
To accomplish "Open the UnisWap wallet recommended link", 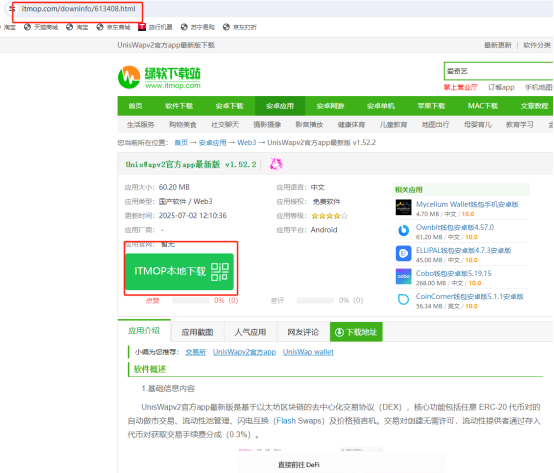I will (x=308, y=352).
